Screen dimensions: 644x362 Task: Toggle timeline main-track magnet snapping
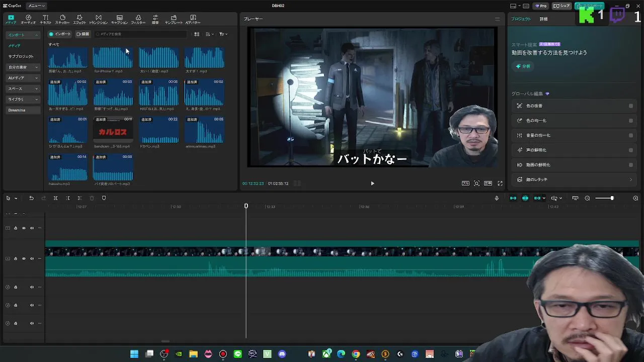(x=513, y=198)
